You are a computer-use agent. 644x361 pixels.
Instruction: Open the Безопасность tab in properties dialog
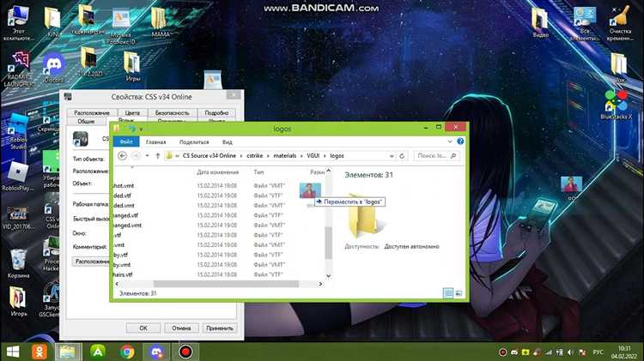172,112
